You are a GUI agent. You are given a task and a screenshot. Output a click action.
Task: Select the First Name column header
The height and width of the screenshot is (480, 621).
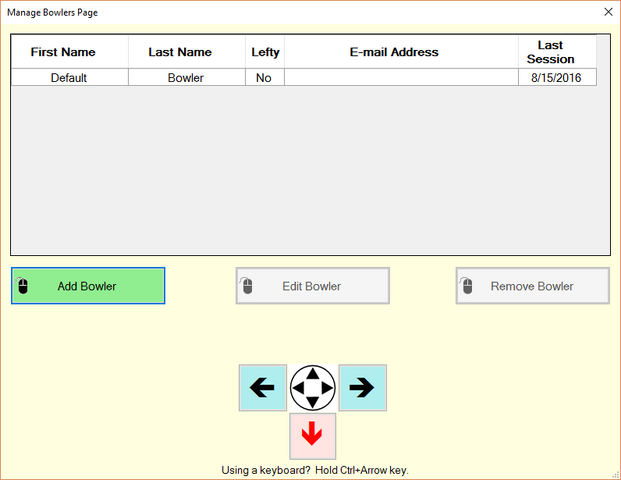pyautogui.click(x=70, y=52)
